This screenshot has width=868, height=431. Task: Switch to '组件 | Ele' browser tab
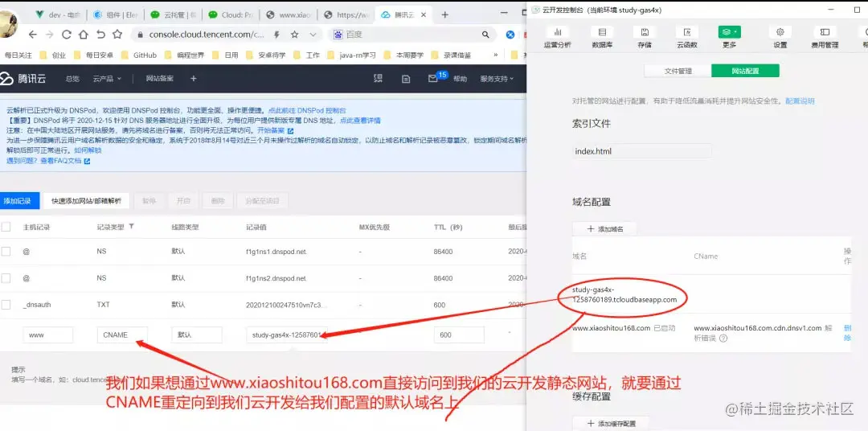coord(116,15)
